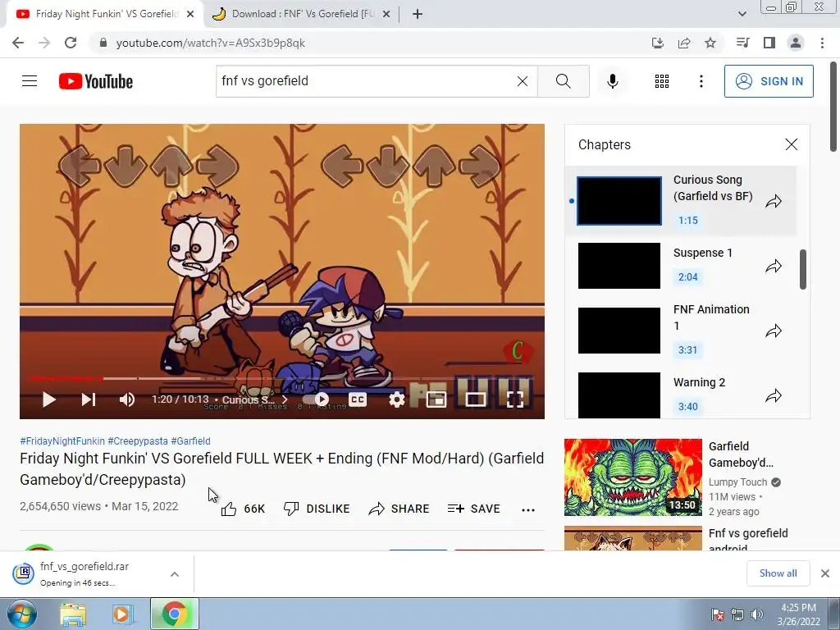Image resolution: width=840 pixels, height=630 pixels.
Task: Skip to the next video
Action: click(x=89, y=399)
